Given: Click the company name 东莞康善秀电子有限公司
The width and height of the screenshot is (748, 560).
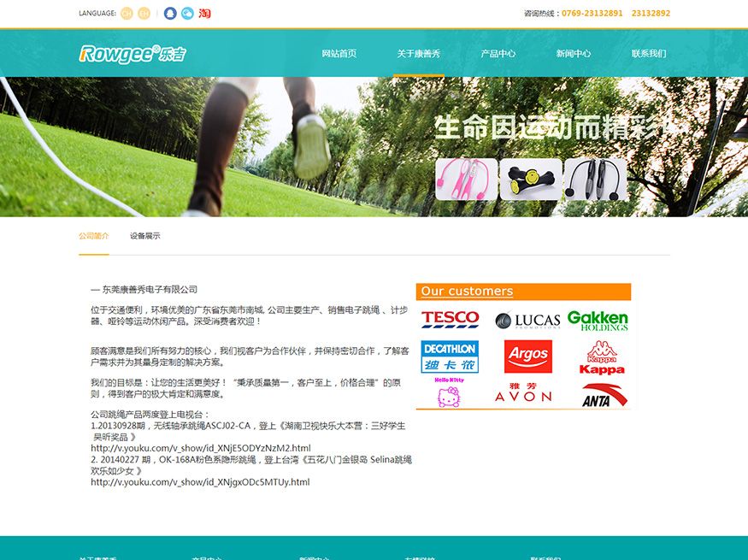Looking at the screenshot, I should coord(150,290).
